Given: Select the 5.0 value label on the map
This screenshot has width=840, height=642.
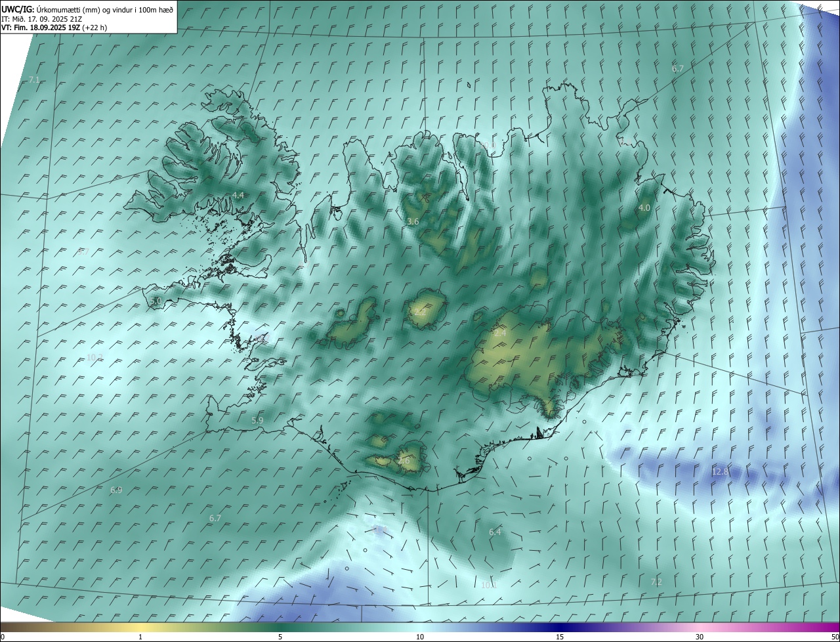Looking at the screenshot, I should tap(156, 301).
